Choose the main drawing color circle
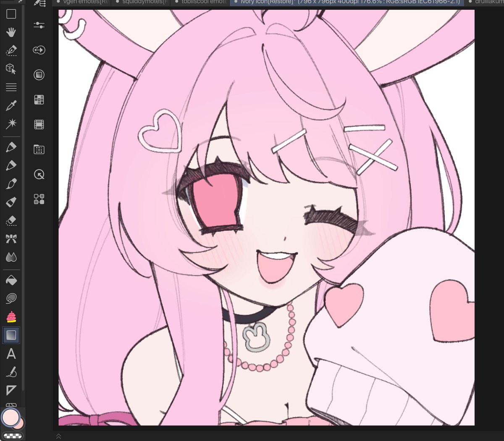This screenshot has width=504, height=441. click(10, 417)
